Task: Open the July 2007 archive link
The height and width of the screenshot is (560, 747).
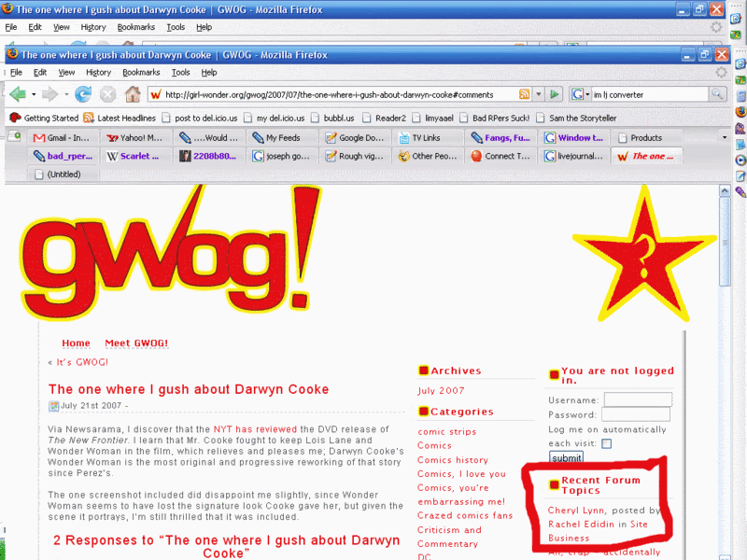Action: pyautogui.click(x=441, y=391)
